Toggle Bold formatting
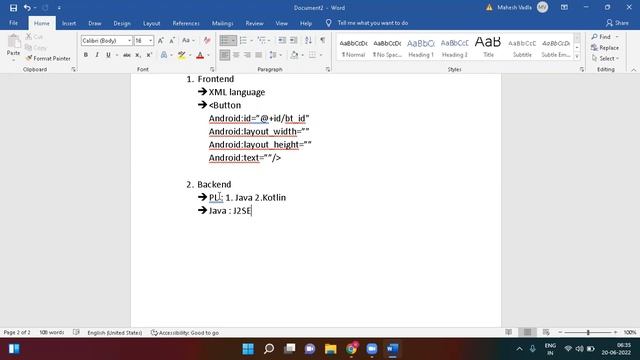Viewport: 640px width, 360px height. (x=86, y=55)
